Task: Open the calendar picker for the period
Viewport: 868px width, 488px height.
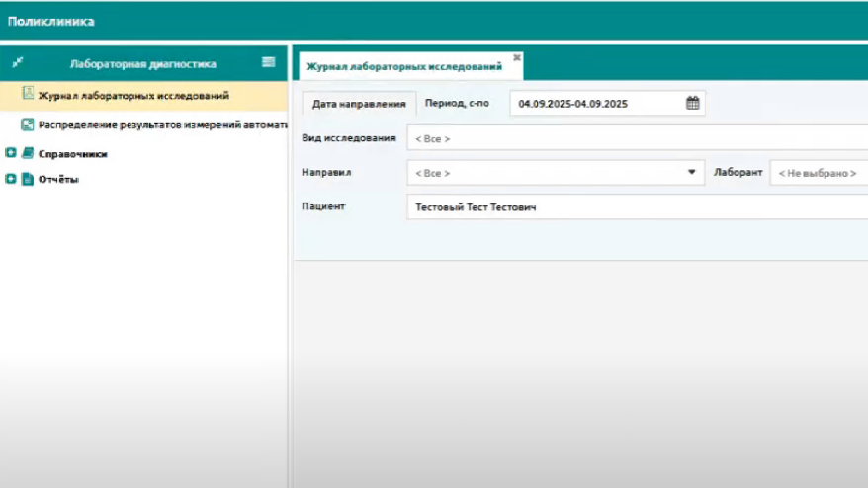Action: pos(692,103)
